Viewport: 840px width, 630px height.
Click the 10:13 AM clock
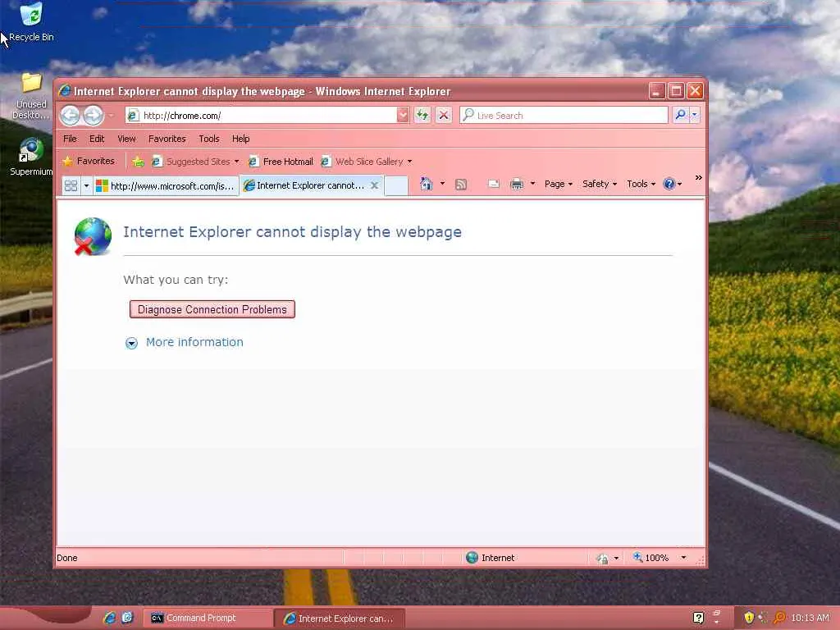pyautogui.click(x=810, y=618)
